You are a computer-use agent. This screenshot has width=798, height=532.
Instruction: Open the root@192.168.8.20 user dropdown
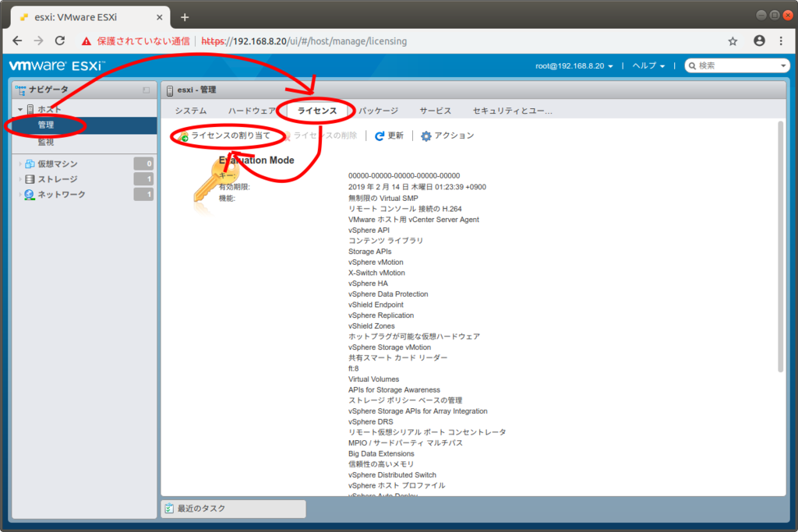click(574, 65)
